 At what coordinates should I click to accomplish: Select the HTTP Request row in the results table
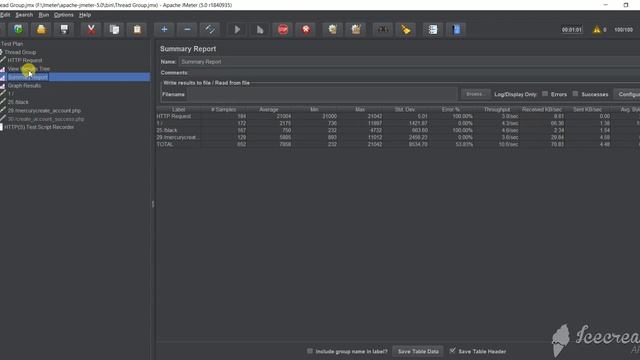(x=398, y=116)
